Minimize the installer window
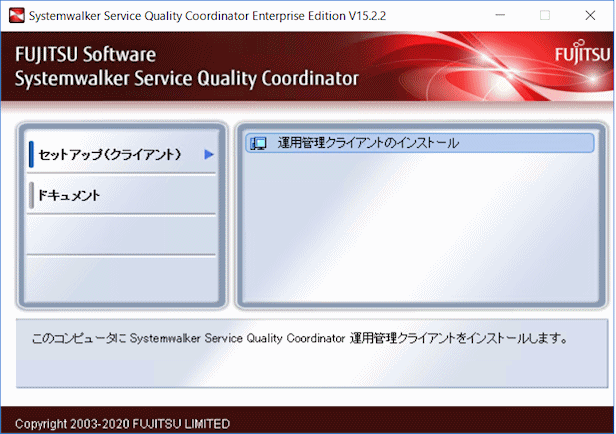Screen dimensions: 616x434 500,15
